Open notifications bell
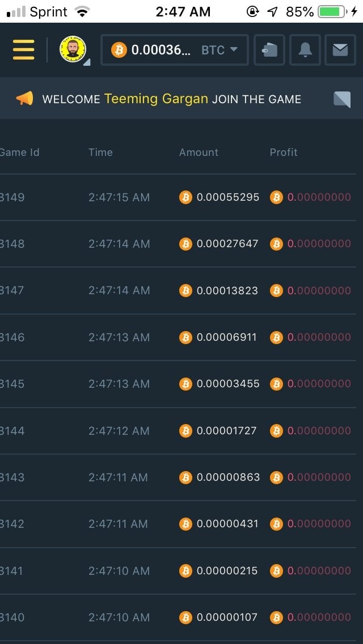Viewport: 363px width, 644px height. (x=305, y=50)
